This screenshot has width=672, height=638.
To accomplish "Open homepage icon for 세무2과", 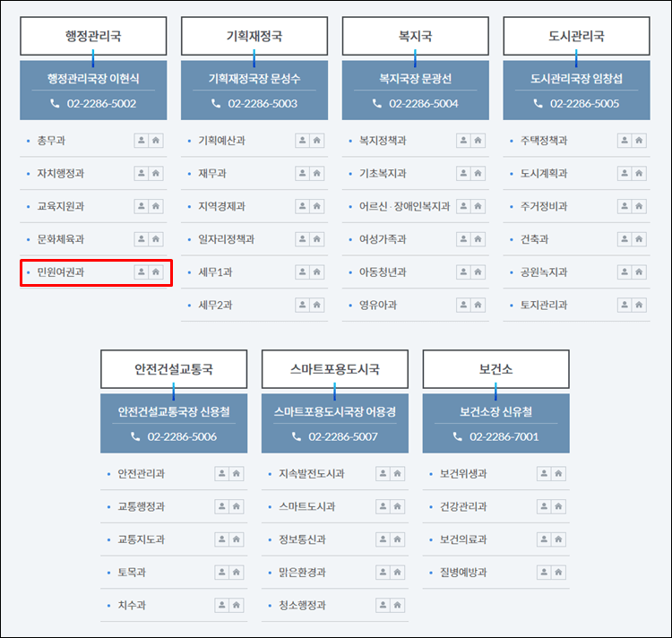I will pyautogui.click(x=317, y=305).
